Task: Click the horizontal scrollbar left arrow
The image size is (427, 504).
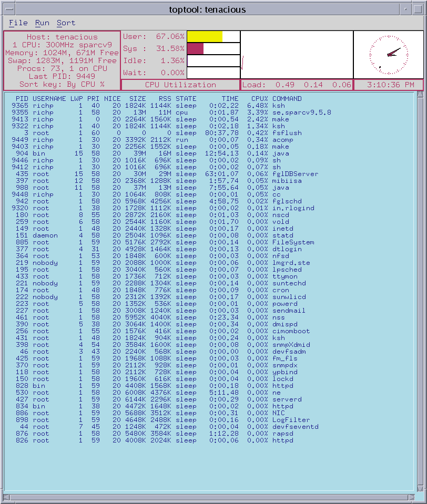Action: (x=6, y=497)
